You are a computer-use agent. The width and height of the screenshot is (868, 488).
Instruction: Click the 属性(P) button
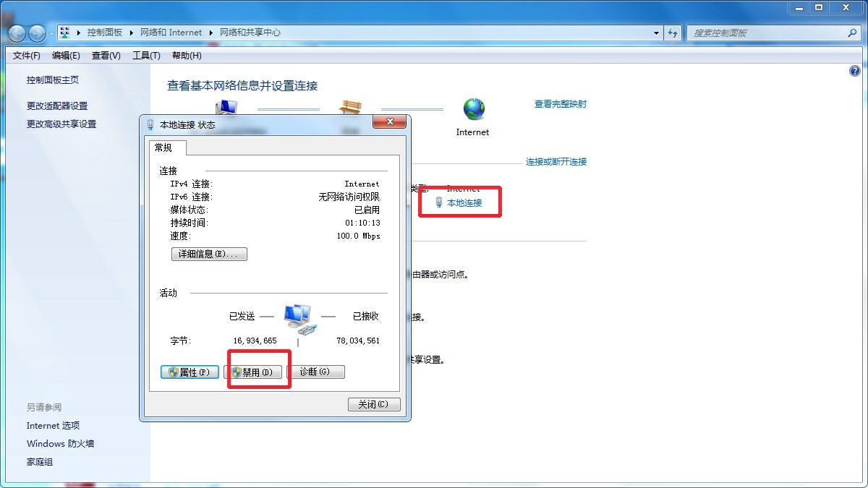click(190, 372)
